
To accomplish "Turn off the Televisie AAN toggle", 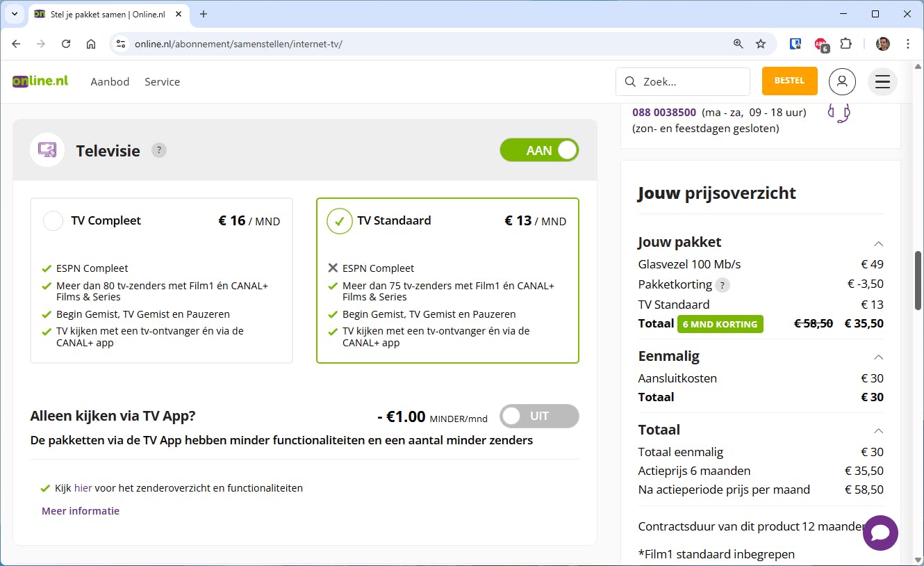I will (539, 149).
